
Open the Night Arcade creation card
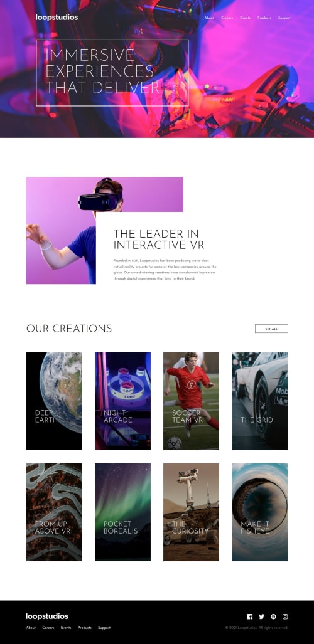coord(122,401)
